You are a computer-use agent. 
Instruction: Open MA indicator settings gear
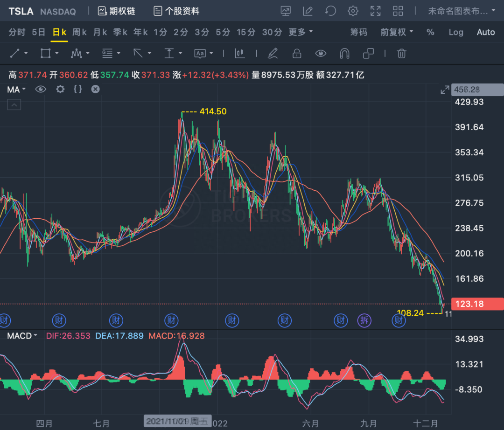60,89
